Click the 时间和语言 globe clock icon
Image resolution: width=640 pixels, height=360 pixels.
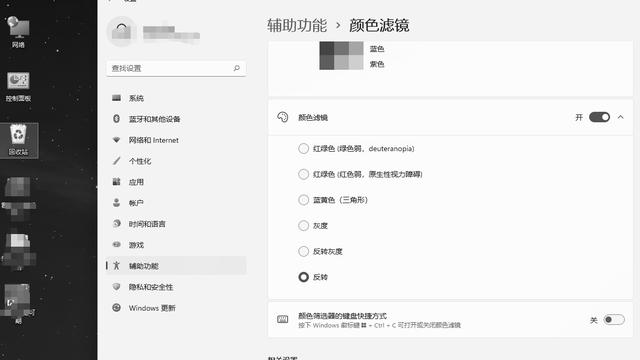[116, 224]
